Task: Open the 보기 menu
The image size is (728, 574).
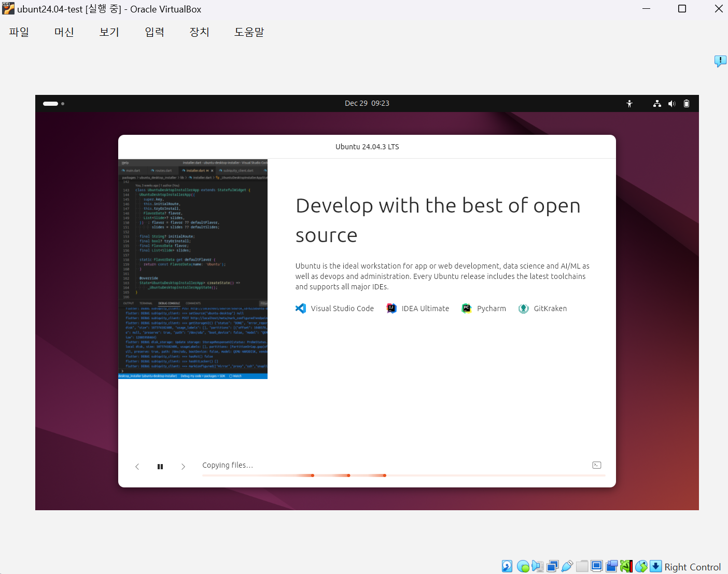Action: point(109,32)
